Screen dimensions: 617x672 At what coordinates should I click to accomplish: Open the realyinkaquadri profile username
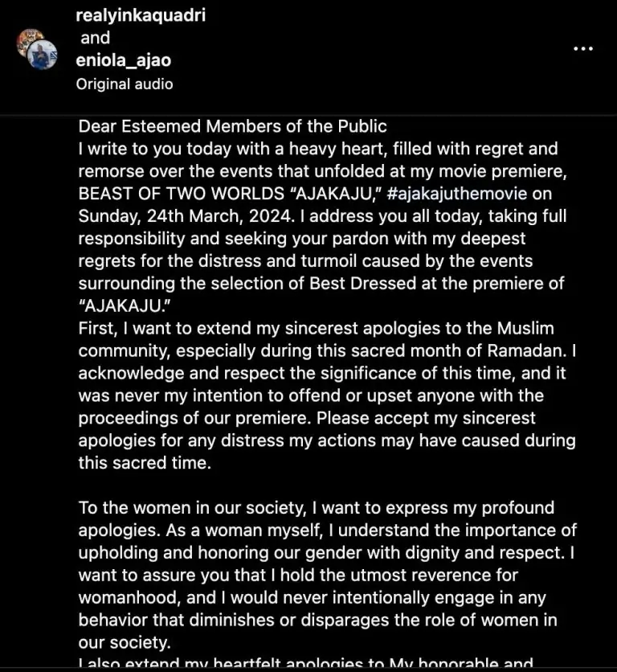(141, 15)
